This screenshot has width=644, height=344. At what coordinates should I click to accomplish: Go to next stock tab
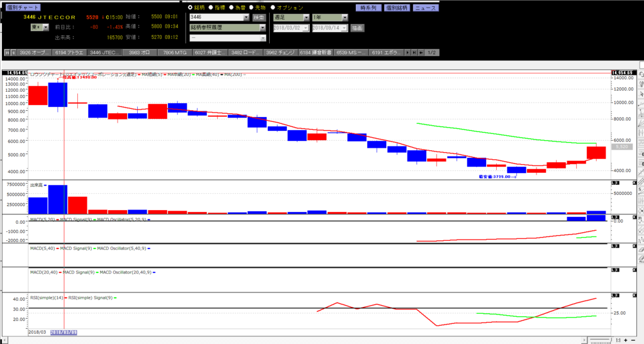[408, 53]
